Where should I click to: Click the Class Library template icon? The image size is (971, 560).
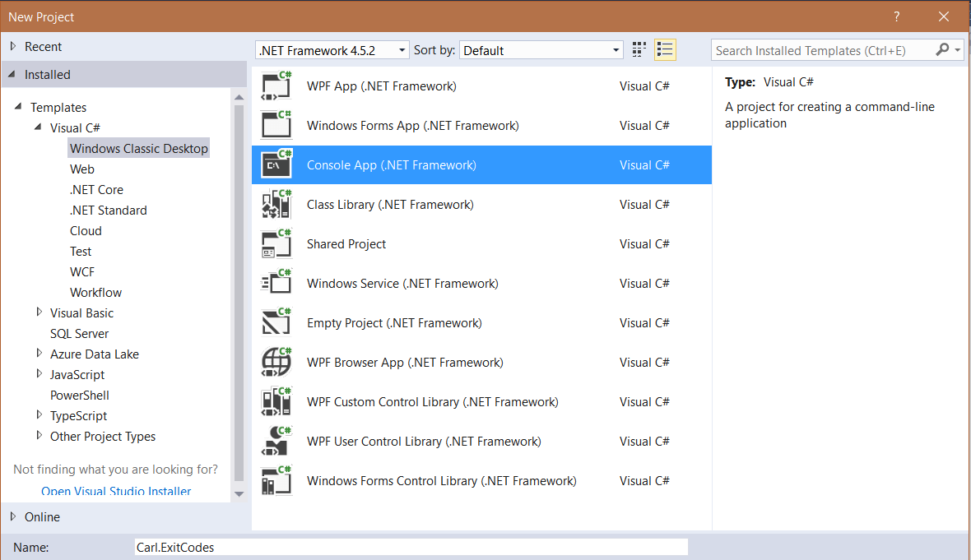[x=276, y=204]
